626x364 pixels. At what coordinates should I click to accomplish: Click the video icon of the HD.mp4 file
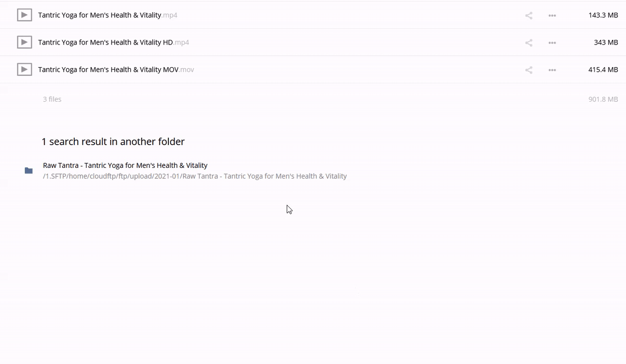[24, 42]
